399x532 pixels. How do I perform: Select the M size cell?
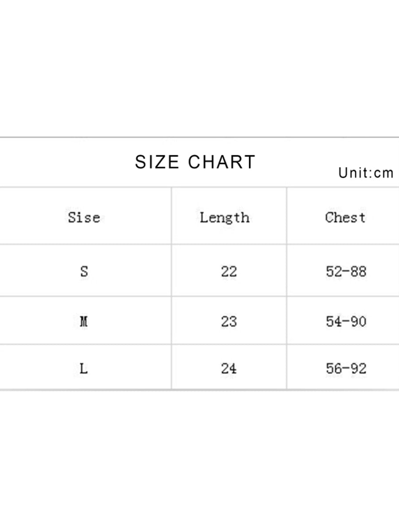(84, 321)
